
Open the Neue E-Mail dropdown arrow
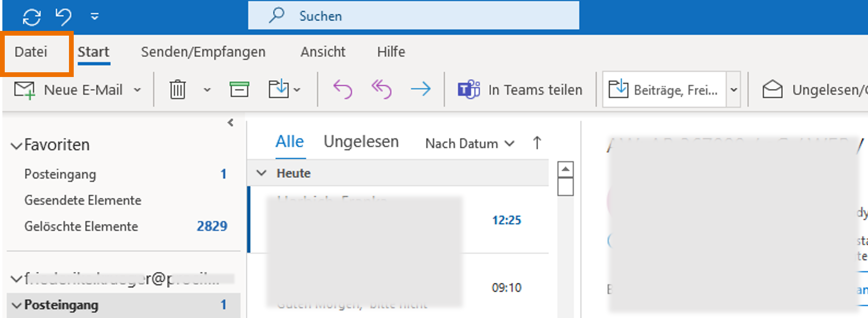pyautogui.click(x=137, y=90)
